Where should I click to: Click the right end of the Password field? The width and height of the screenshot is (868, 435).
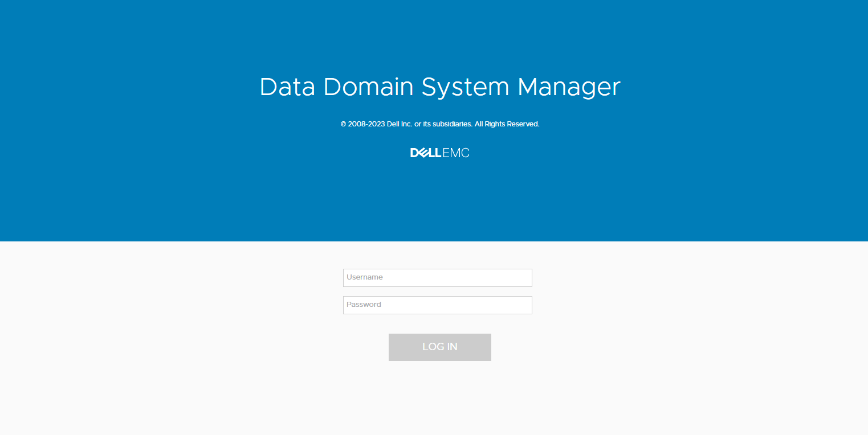(524, 305)
